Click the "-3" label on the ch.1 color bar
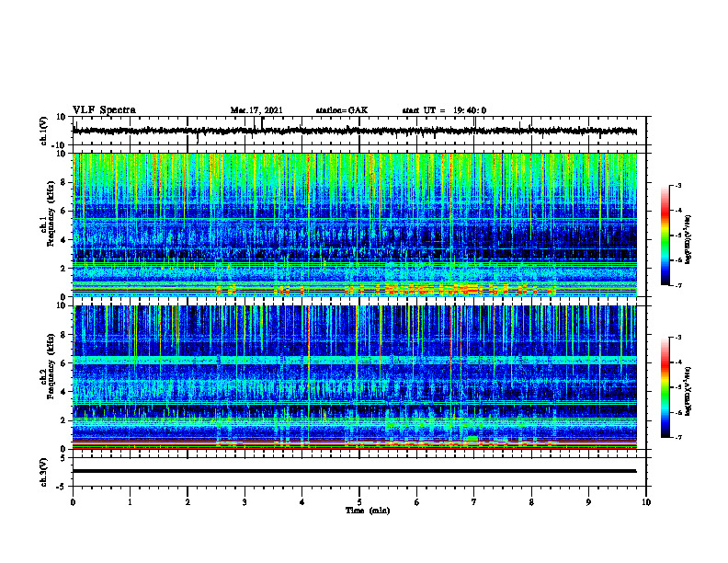The height and width of the screenshot is (563, 728). tap(677, 186)
